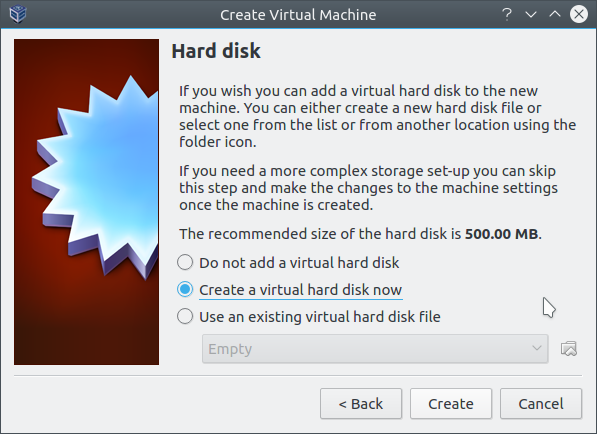Image resolution: width=597 pixels, height=434 pixels.
Task: Click the Cancel button
Action: click(x=541, y=404)
